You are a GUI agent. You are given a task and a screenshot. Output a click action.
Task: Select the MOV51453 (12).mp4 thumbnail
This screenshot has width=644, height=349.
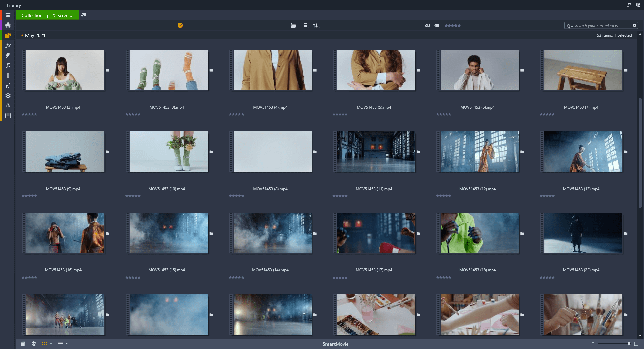coord(478,152)
